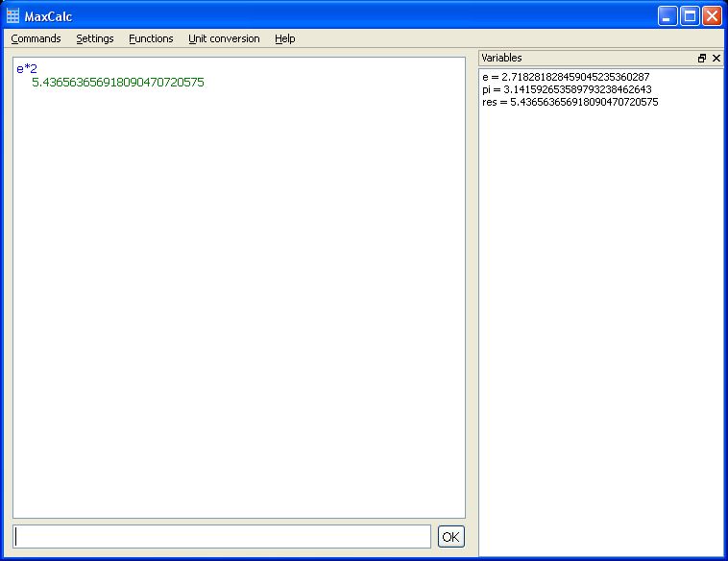This screenshot has width=728, height=561.
Task: Focus the expression input field
Action: (x=223, y=537)
